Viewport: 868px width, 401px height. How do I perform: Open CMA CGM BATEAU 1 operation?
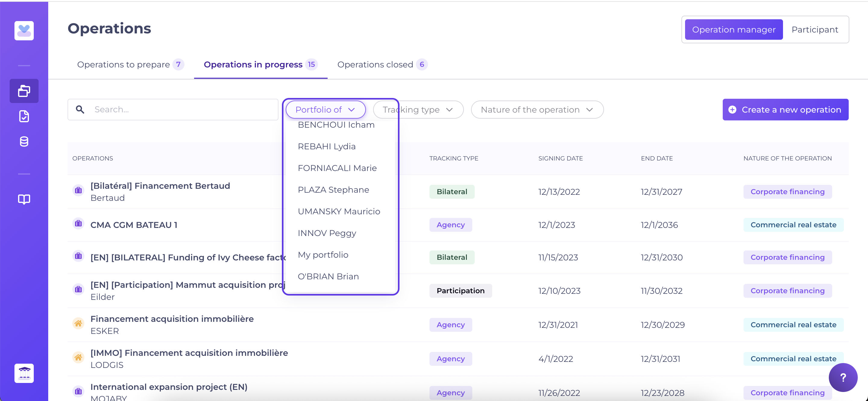point(134,225)
